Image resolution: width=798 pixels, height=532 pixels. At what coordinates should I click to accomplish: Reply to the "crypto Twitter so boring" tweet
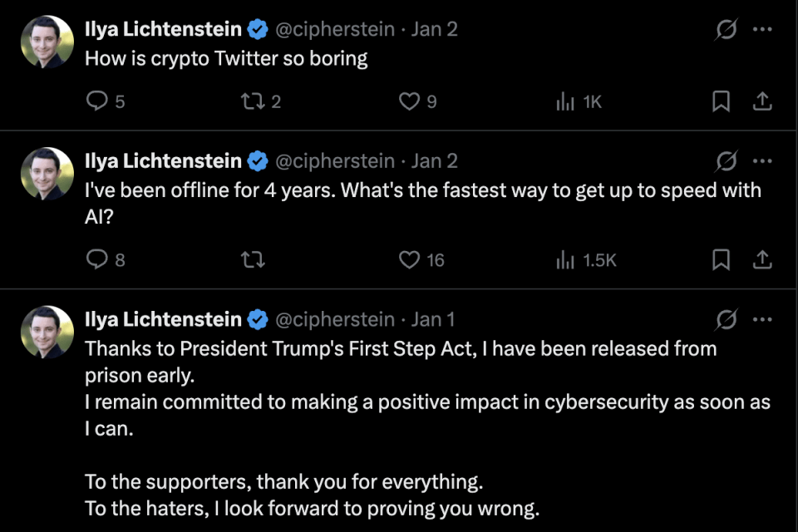tap(98, 101)
